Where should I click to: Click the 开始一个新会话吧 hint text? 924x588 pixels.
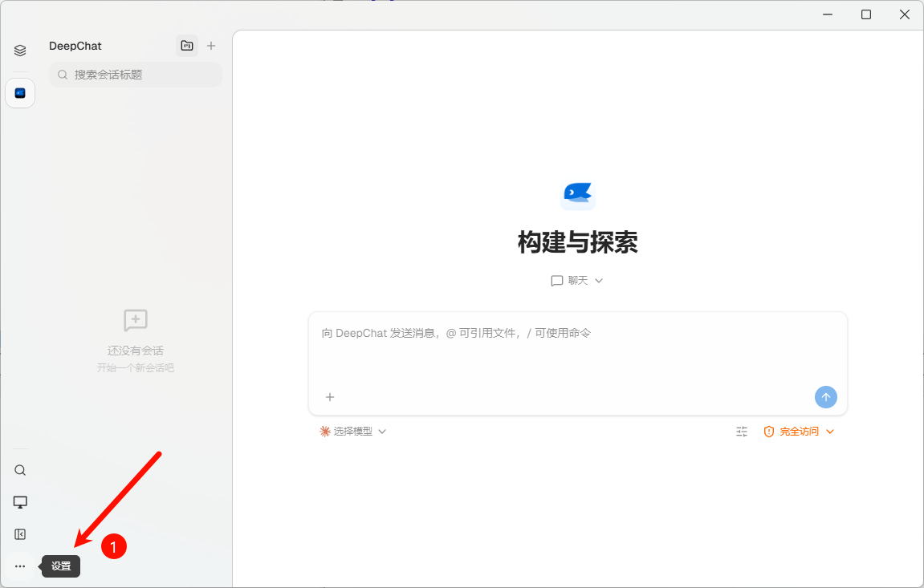click(136, 368)
